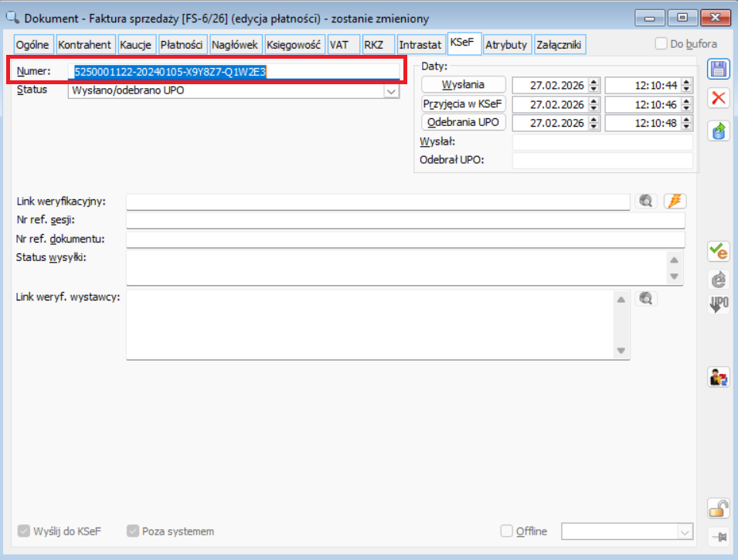Open magnifier icon beside Link weryf. wystawcy
This screenshot has height=560, width=738.
[646, 298]
